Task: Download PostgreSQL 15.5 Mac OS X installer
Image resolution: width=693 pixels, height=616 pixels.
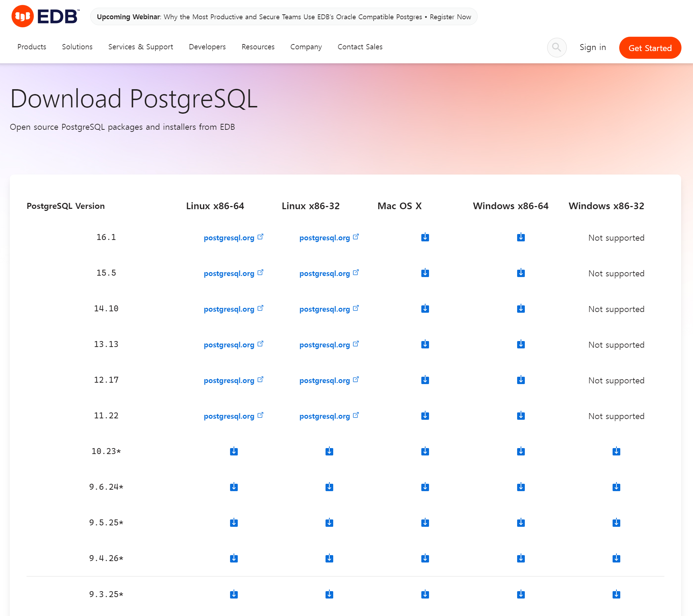Action: (425, 273)
